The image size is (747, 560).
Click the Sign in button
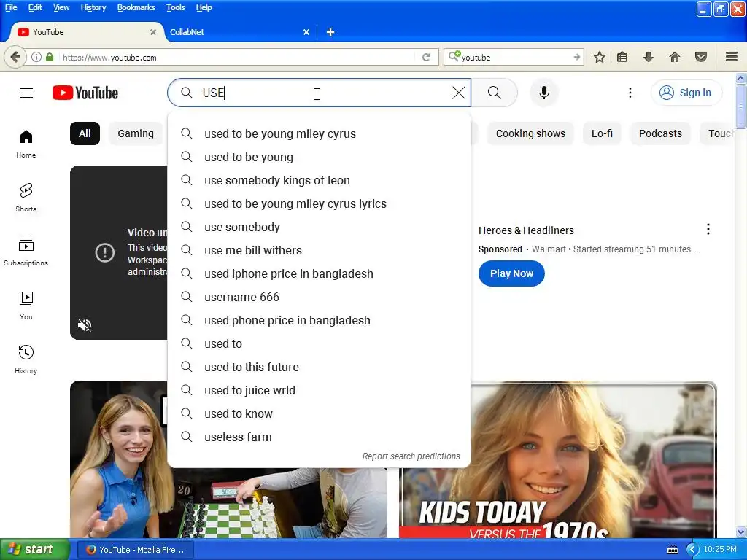(686, 93)
